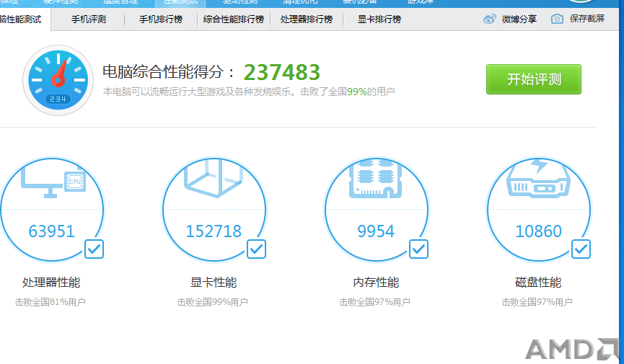The width and height of the screenshot is (624, 364).
Task: Click the disk score 10860
Action: click(x=538, y=231)
